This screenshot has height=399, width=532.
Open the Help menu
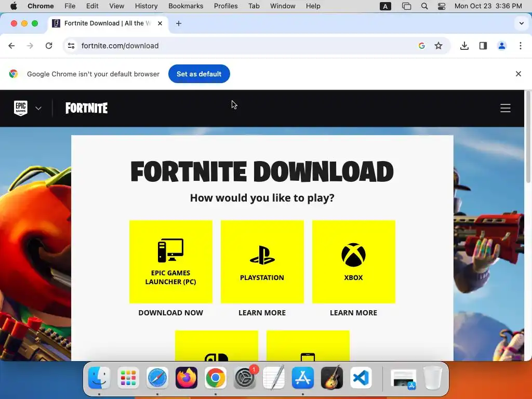pos(313,6)
